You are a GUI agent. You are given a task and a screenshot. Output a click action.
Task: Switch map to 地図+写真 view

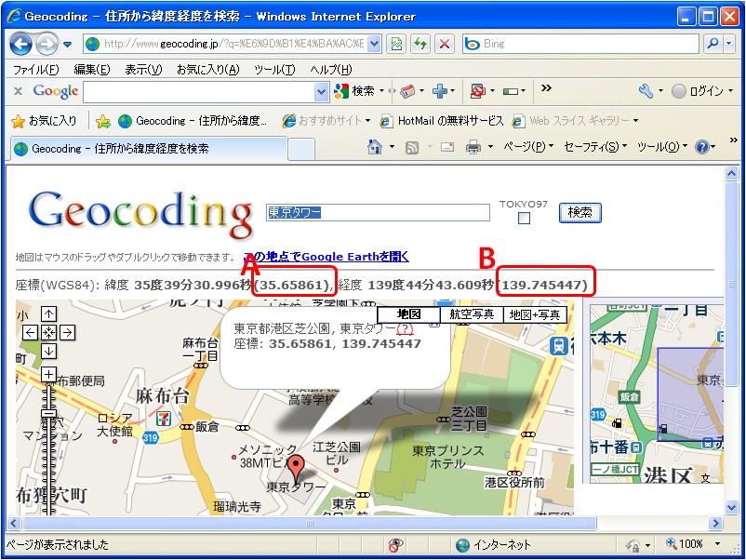(x=535, y=314)
